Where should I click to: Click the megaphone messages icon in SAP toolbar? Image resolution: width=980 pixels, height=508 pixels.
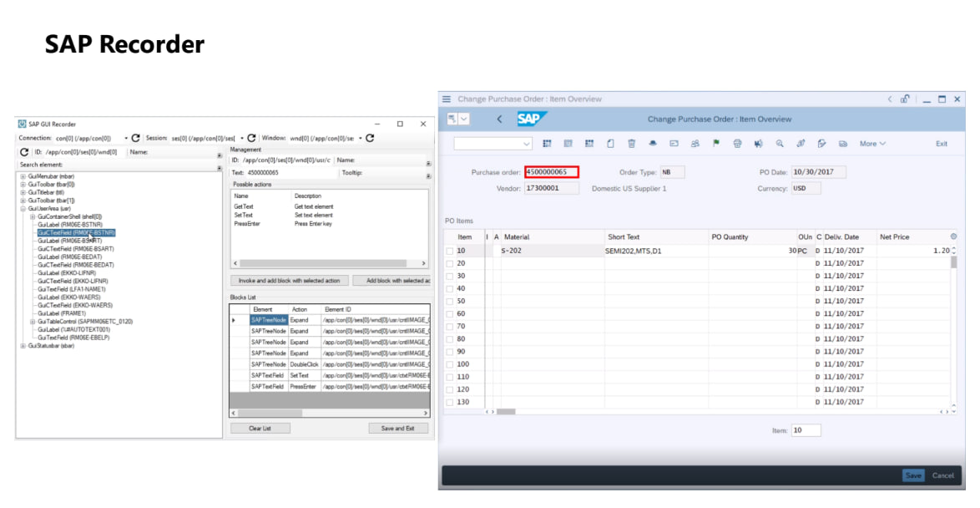click(758, 144)
